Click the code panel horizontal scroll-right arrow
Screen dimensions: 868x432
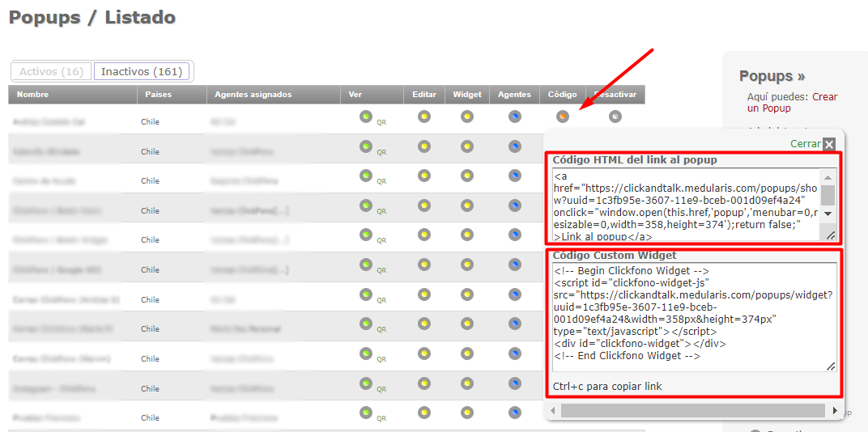[835, 410]
